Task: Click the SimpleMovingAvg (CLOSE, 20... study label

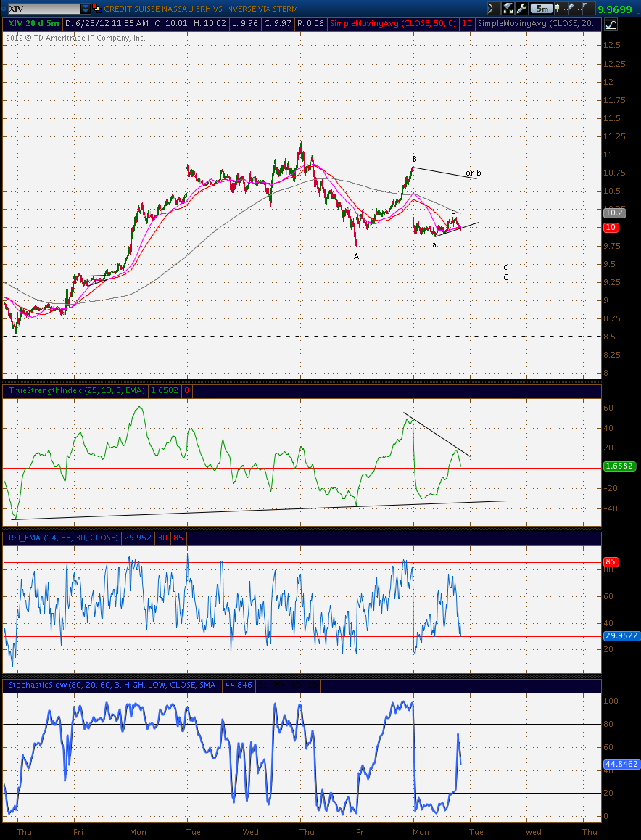Action: pyautogui.click(x=537, y=23)
